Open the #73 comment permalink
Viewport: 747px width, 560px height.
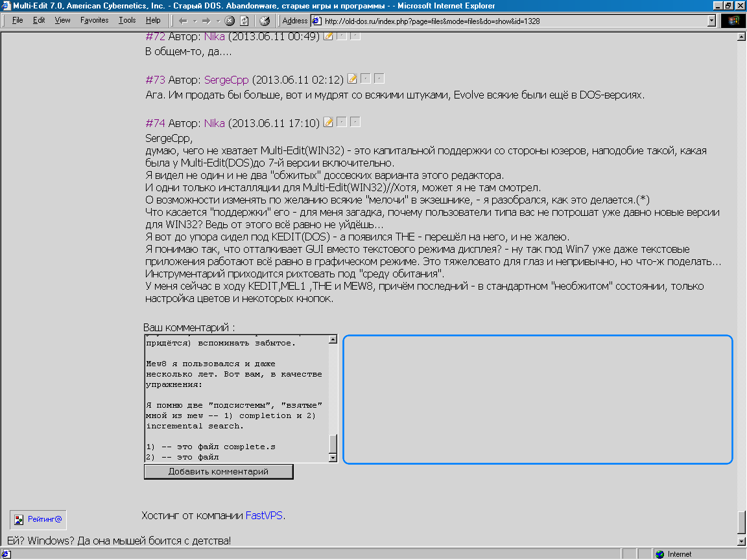156,80
